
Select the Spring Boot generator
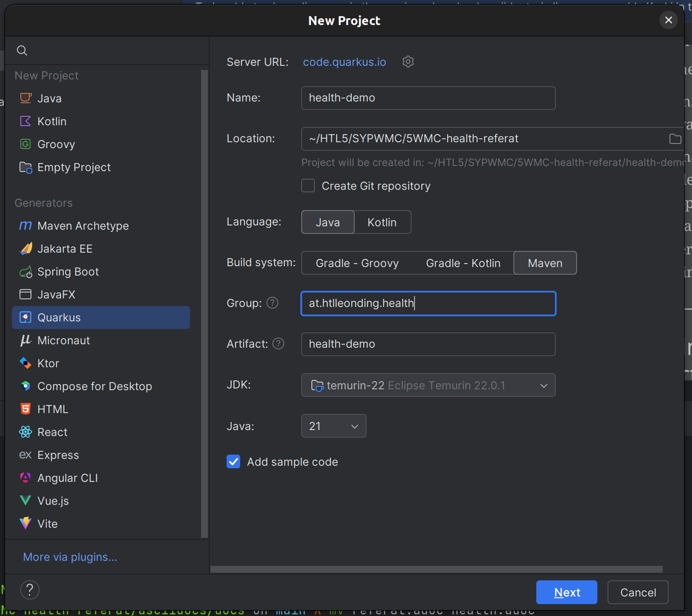pyautogui.click(x=68, y=272)
